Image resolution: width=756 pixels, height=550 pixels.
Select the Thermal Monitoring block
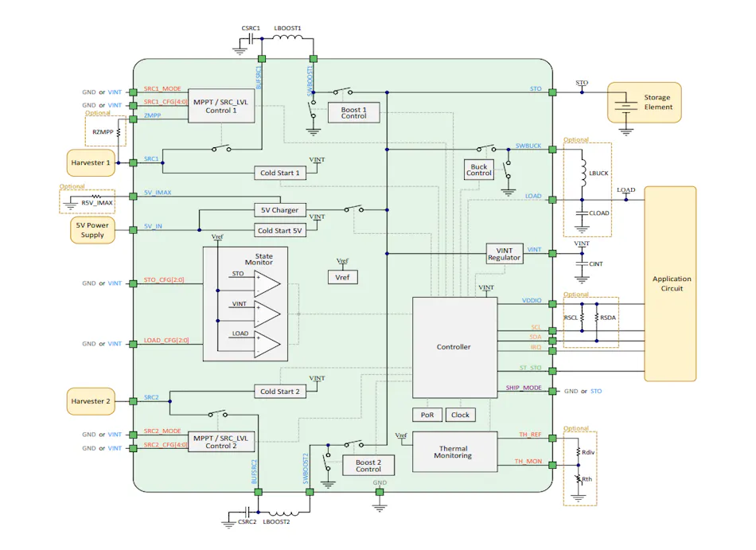454,451
